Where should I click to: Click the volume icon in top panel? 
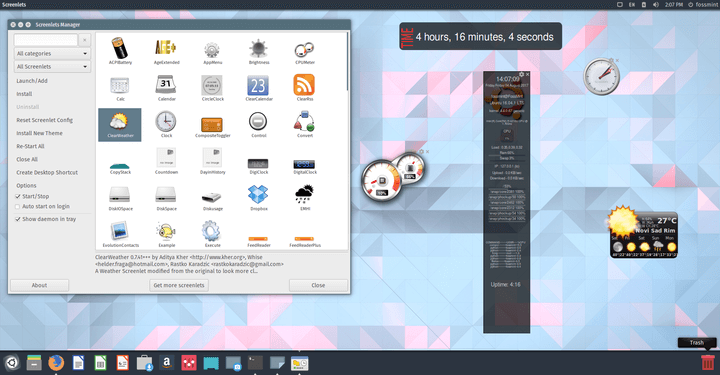click(656, 5)
